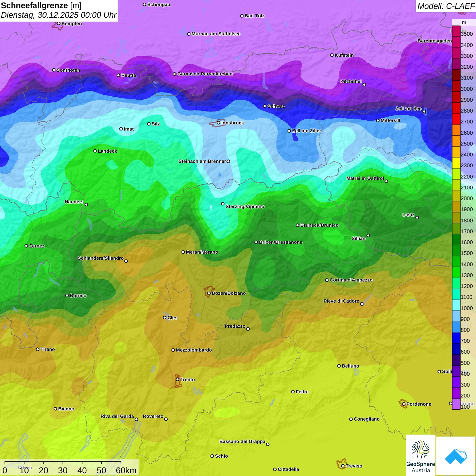Click the "Bad Tölz" label

tap(254, 16)
